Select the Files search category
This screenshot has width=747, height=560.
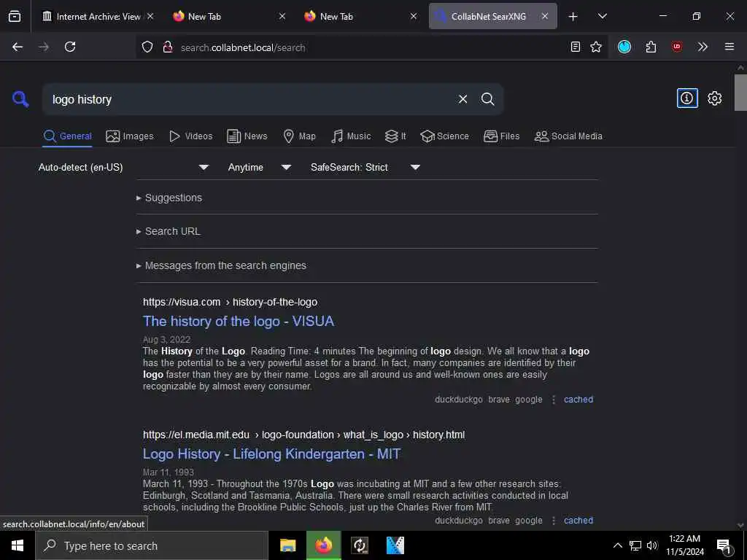pyautogui.click(x=501, y=136)
